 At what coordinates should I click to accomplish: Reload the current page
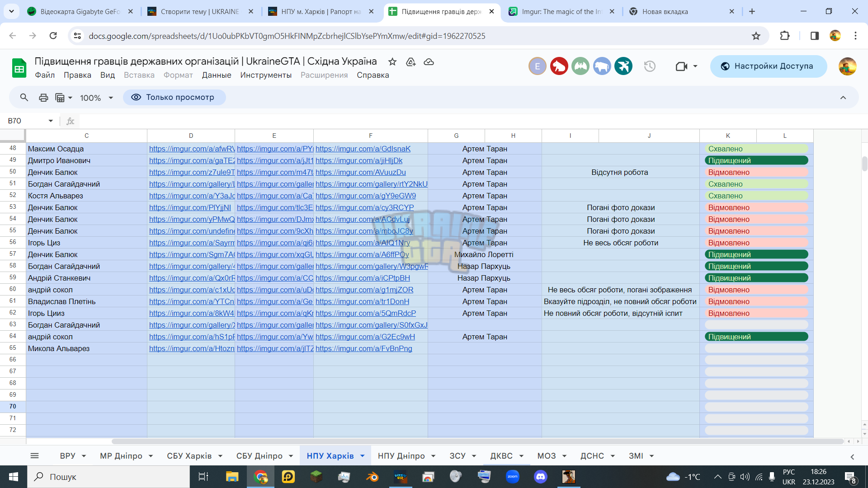pyautogui.click(x=53, y=36)
